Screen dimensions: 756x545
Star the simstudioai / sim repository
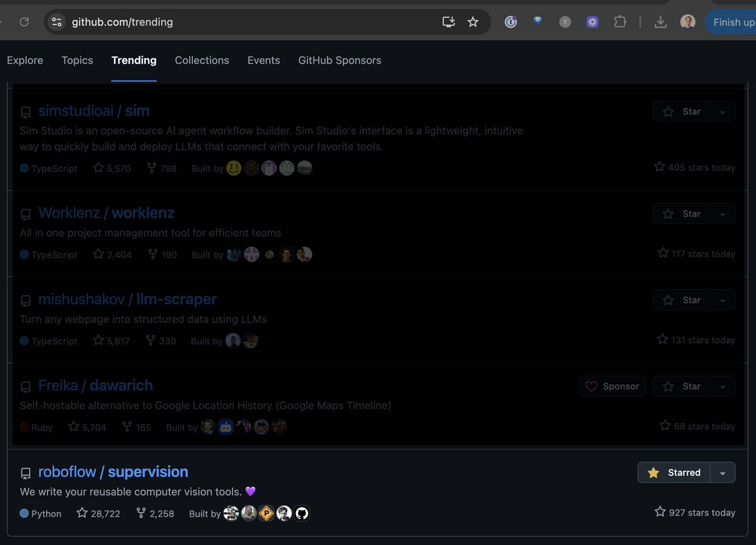[682, 112]
